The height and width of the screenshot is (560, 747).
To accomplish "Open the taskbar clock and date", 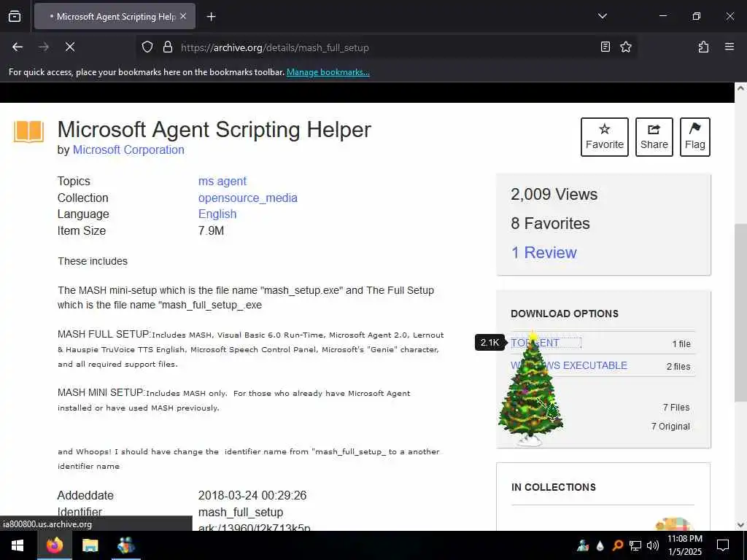I will pos(684,545).
